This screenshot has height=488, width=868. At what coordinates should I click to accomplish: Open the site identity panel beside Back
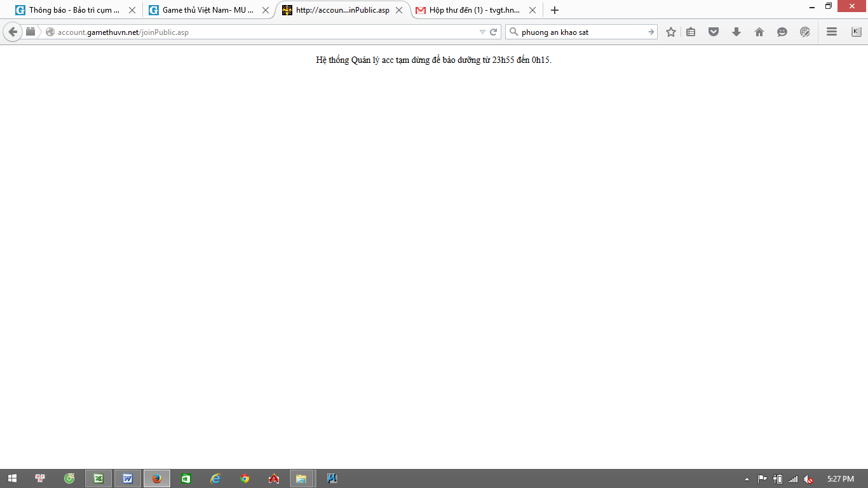click(31, 32)
